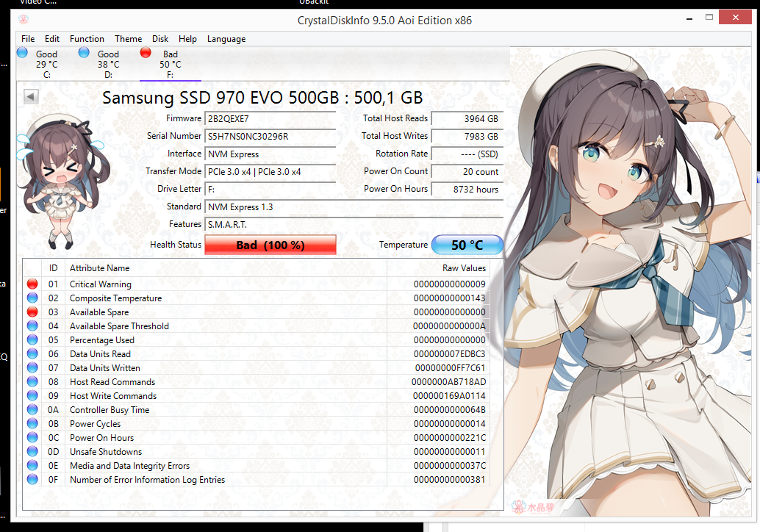Click blue status dot for Host Read Commands

(32, 382)
